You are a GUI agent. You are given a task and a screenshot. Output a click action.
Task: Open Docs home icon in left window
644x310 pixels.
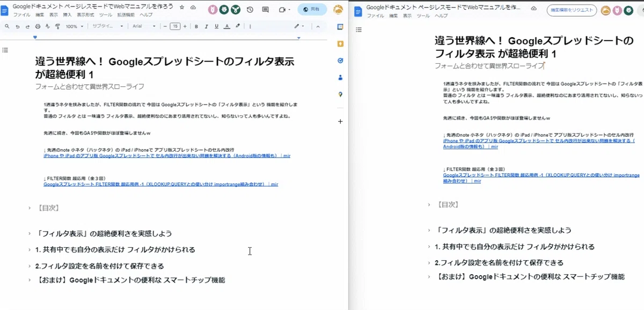(5, 10)
